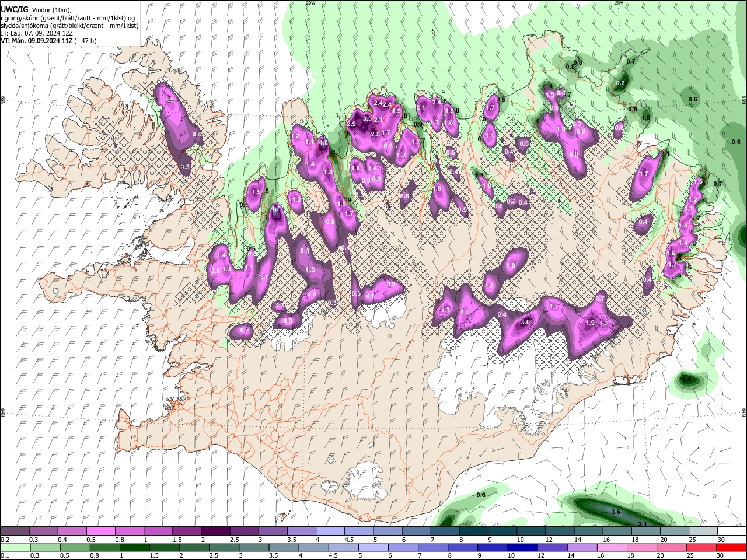
Task: Click the 20W longitude label at the top edge
Action: click(x=310, y=3)
